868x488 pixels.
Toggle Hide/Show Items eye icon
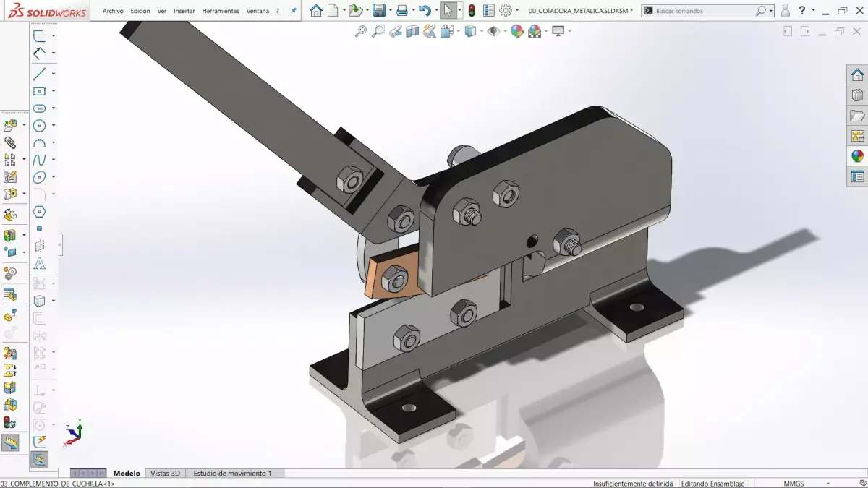pos(493,31)
